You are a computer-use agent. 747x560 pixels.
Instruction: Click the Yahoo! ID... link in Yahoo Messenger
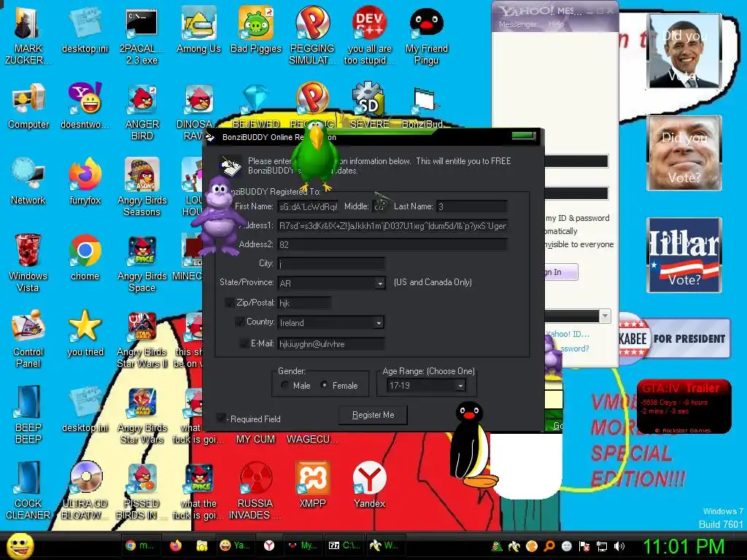[568, 334]
